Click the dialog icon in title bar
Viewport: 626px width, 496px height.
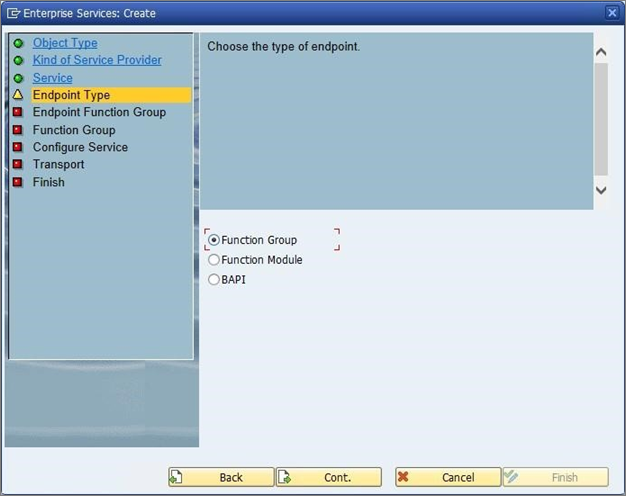13,14
